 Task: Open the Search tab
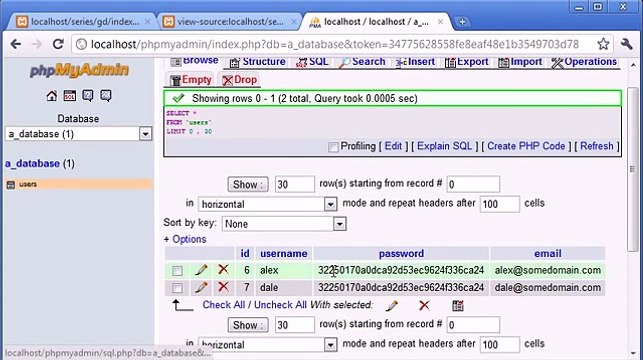(363, 62)
